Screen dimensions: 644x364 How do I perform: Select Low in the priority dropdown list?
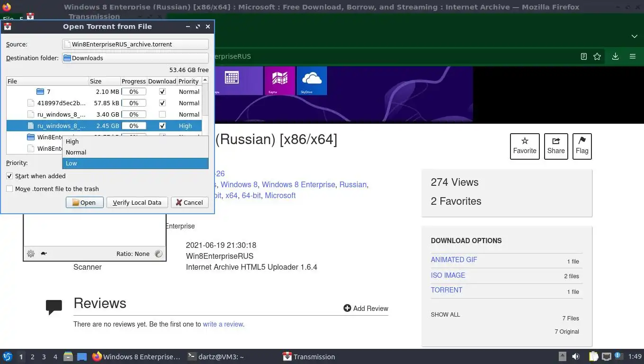pos(135,163)
